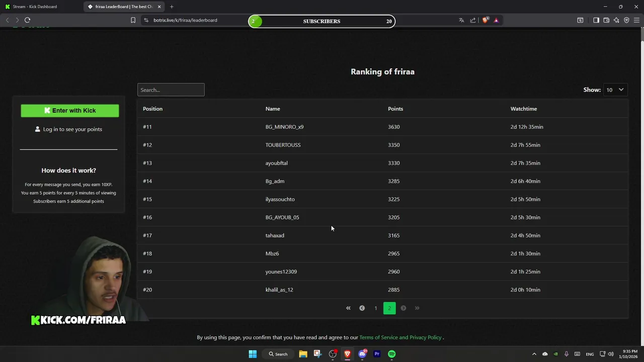Go to previous page arrow
644x362 pixels.
pos(362,308)
